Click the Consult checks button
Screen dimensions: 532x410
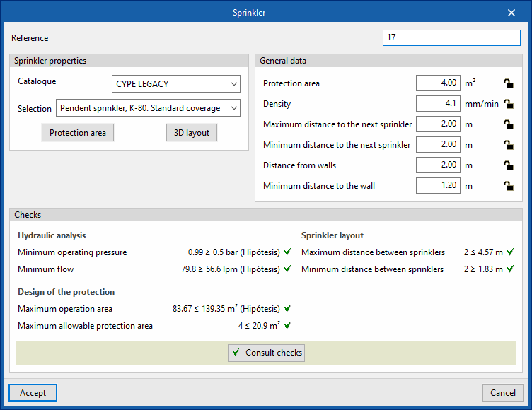pos(266,353)
